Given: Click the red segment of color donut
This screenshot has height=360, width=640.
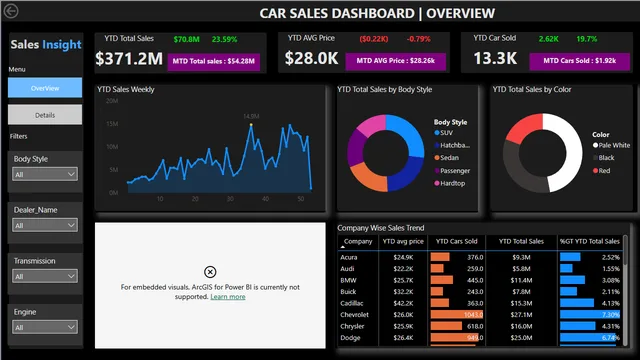Looking at the screenshot, I should tap(525, 128).
